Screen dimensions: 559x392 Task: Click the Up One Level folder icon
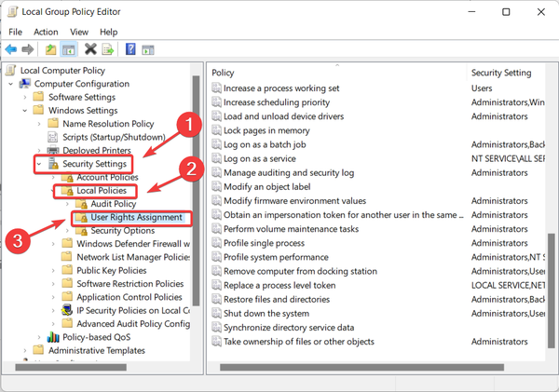50,49
